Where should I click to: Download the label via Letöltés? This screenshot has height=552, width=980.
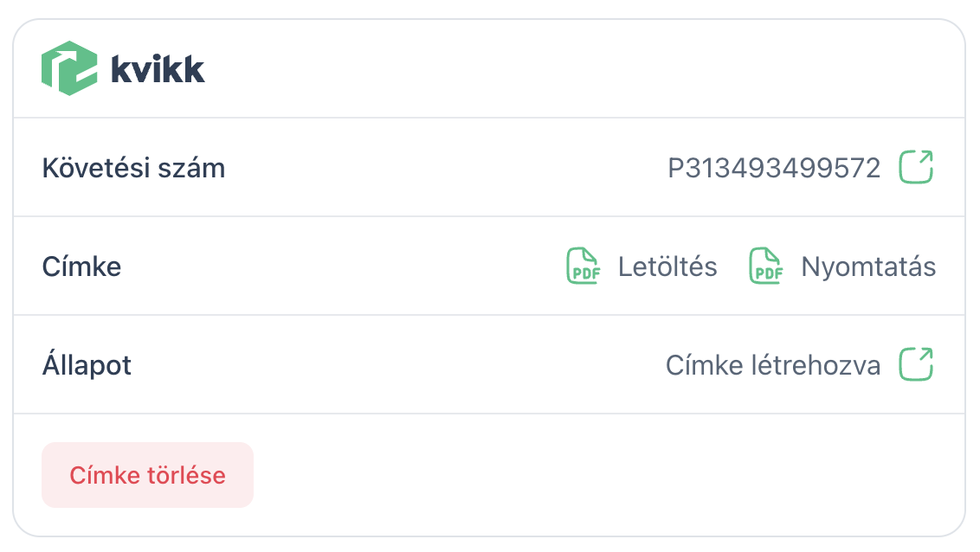pyautogui.click(x=667, y=266)
